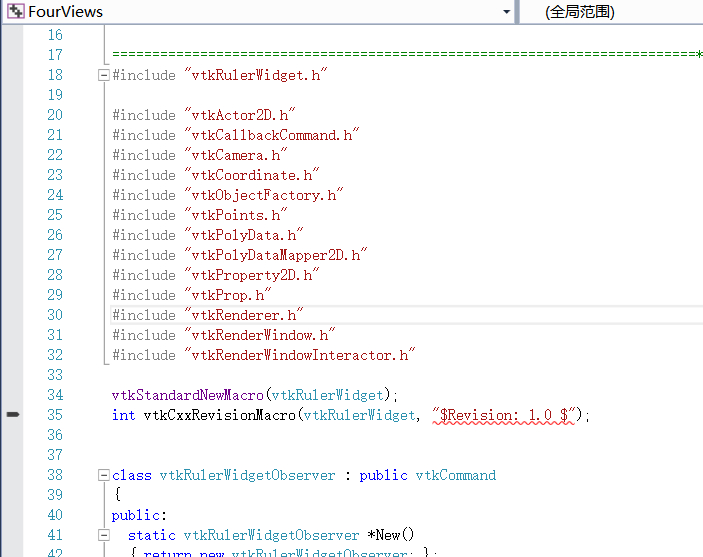Click the "vtkCallbackCommand.h" include string

coord(272,135)
